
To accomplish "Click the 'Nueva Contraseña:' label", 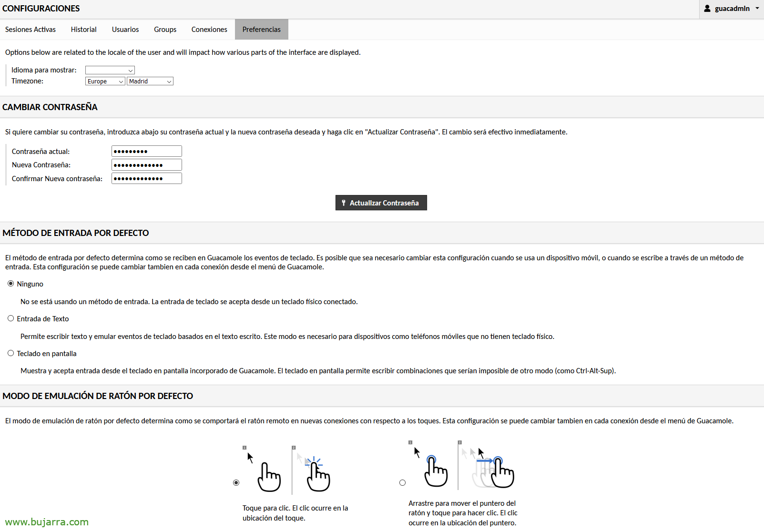I will coord(41,165).
